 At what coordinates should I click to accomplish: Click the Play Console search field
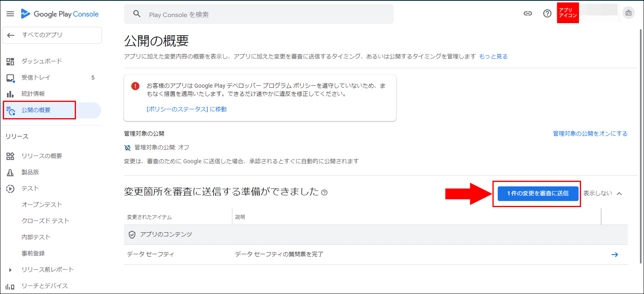[x=259, y=14]
